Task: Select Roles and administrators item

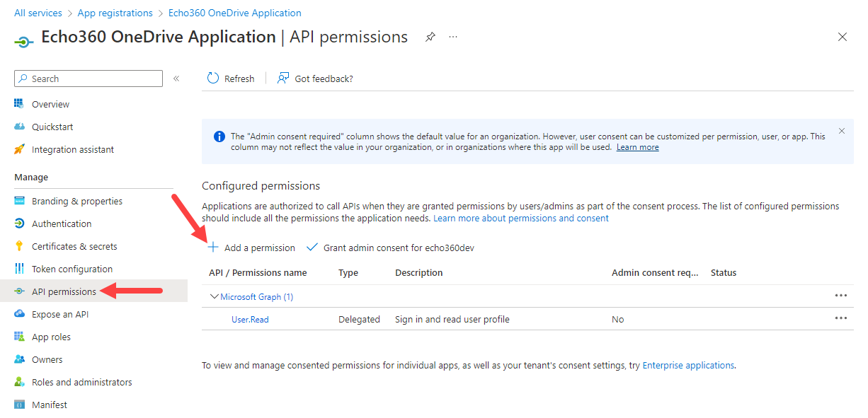Action: click(82, 382)
